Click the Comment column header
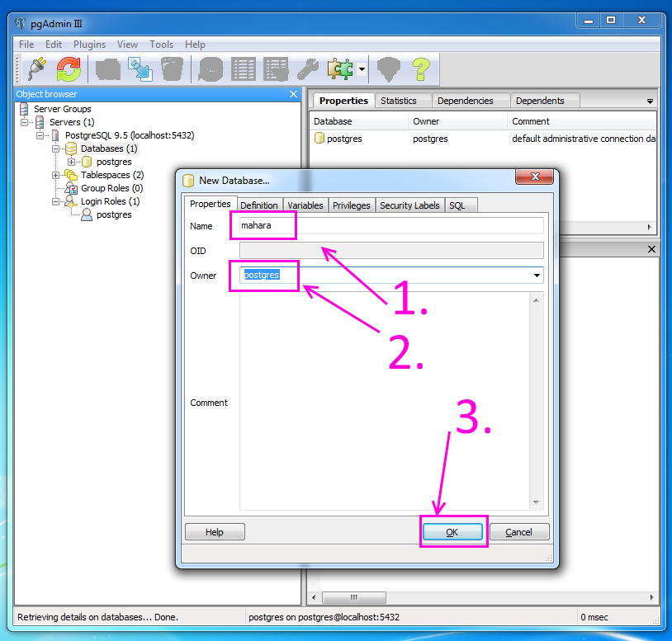The height and width of the screenshot is (641, 672). [581, 121]
